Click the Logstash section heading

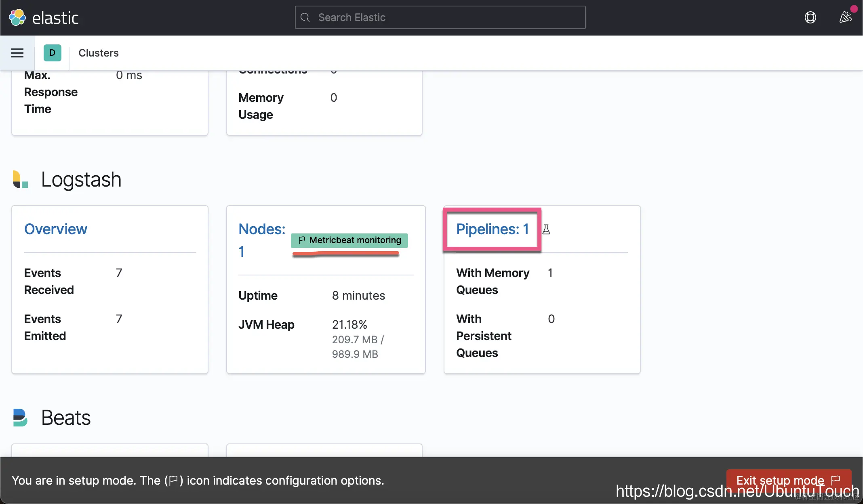[x=81, y=179]
